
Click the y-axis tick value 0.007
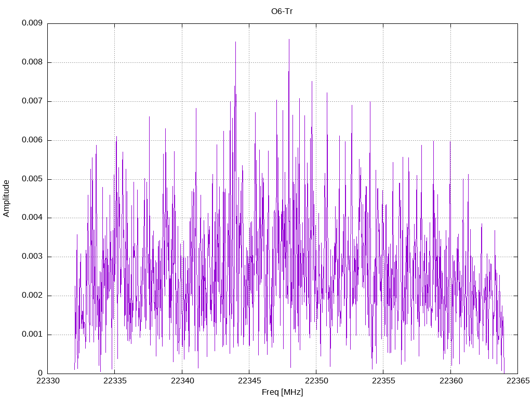(x=32, y=101)
